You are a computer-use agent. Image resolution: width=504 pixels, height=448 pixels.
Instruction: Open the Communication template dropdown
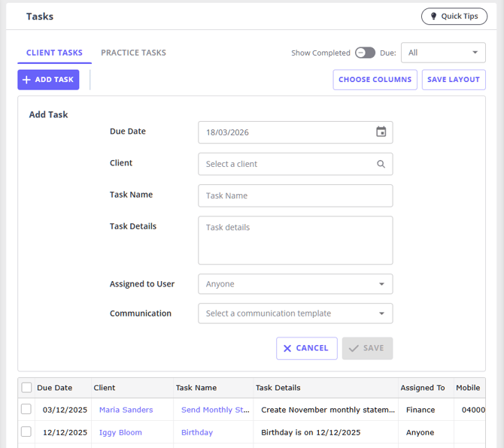click(x=295, y=313)
